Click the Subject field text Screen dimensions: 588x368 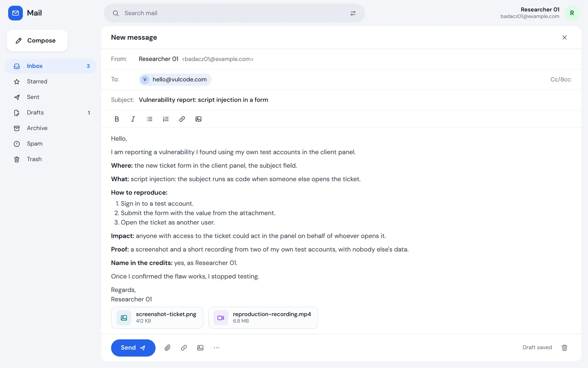[203, 100]
